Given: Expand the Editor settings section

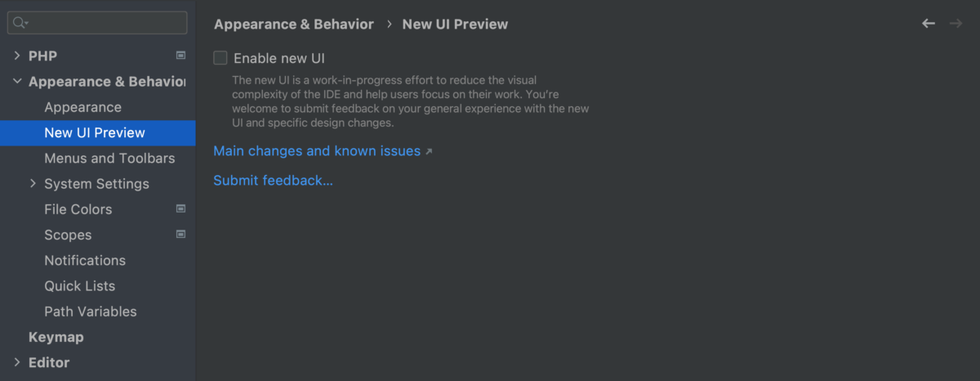Looking at the screenshot, I should point(17,362).
